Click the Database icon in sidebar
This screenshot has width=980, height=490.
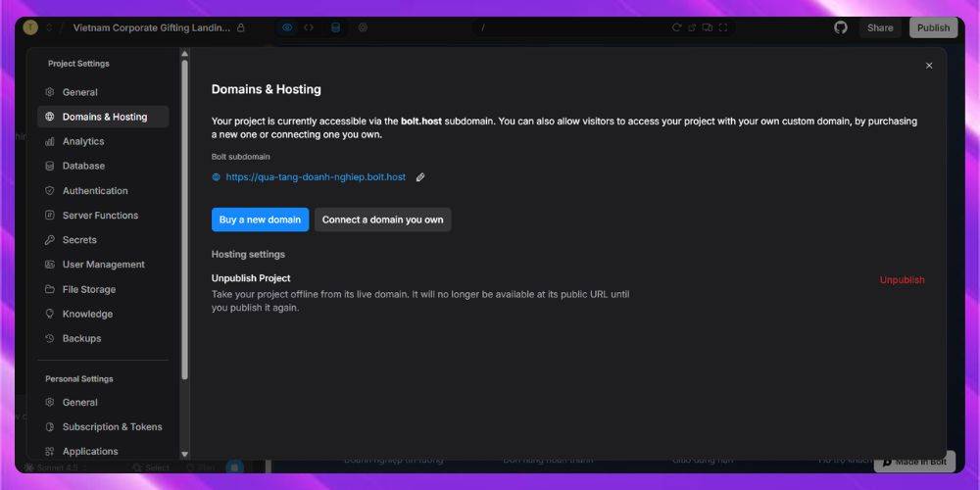(50, 167)
